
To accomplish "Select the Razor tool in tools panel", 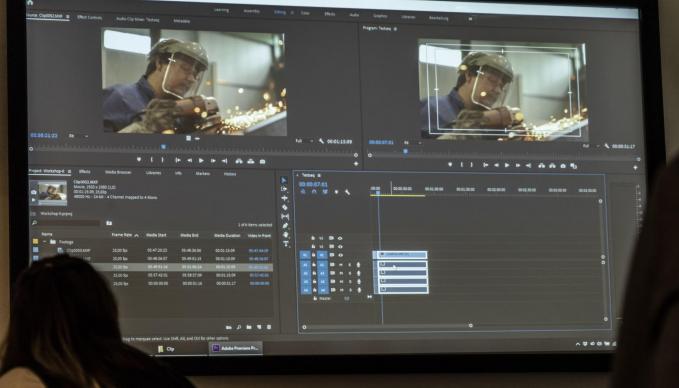I will coord(285,207).
